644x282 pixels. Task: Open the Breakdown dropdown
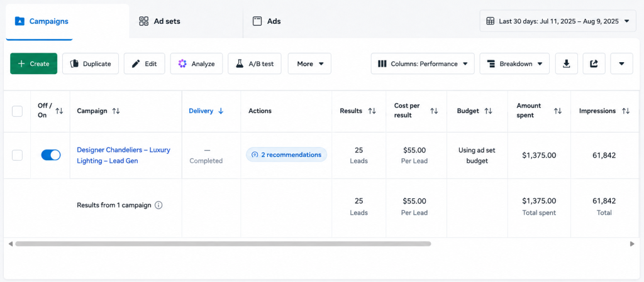click(514, 63)
